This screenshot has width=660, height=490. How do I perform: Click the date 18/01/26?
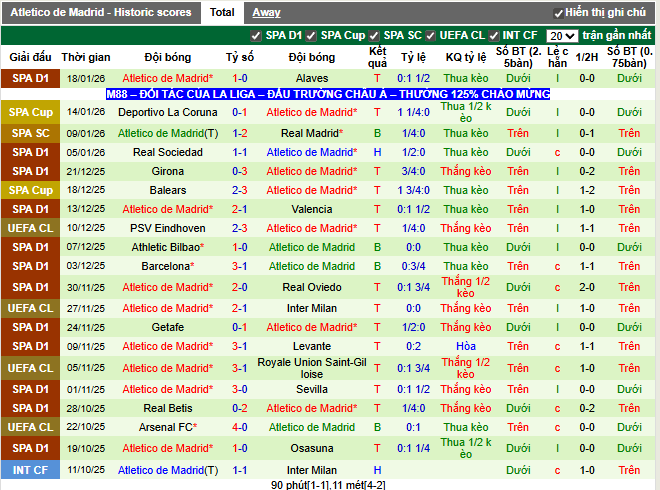click(x=86, y=78)
